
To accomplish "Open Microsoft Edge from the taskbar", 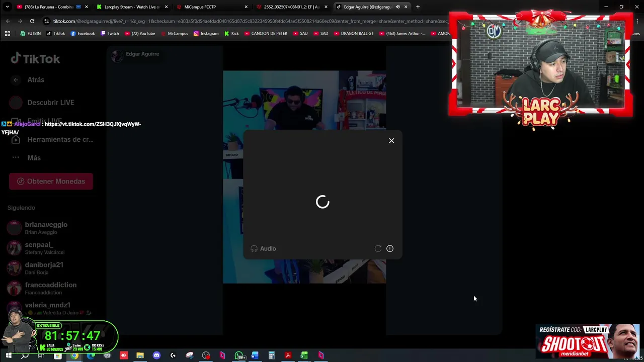I will point(91,356).
